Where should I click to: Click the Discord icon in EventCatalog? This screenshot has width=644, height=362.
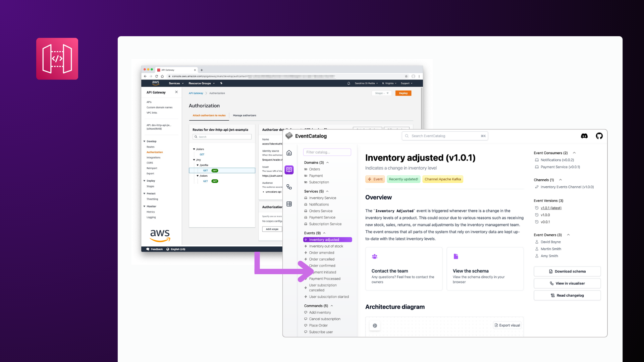[x=584, y=136]
